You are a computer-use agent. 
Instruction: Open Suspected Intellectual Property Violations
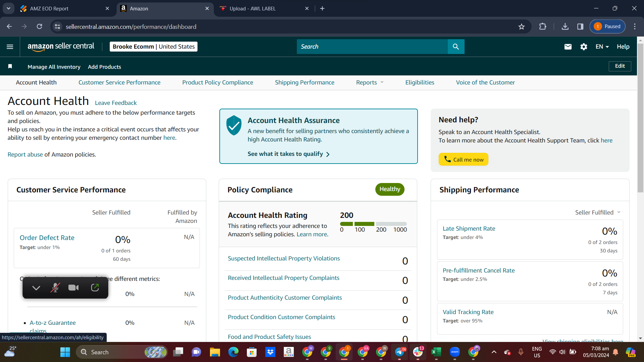[x=284, y=258]
